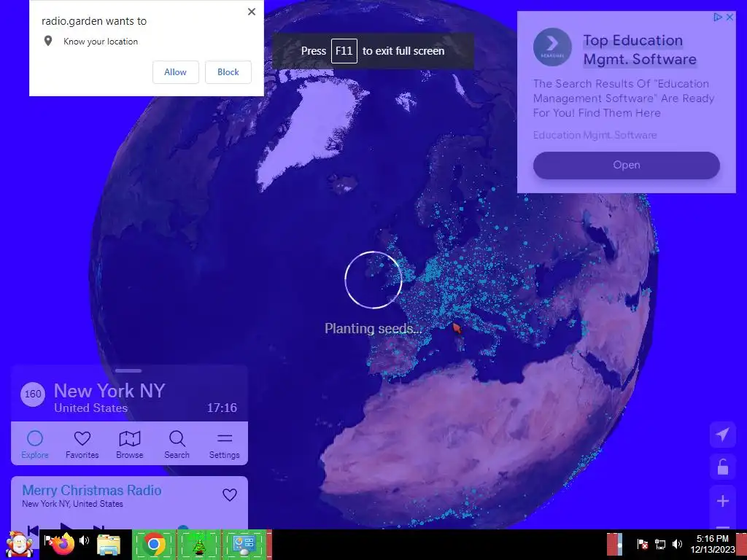The image size is (747, 560).
Task: Click the panel drag handle above New York
Action: click(x=128, y=370)
